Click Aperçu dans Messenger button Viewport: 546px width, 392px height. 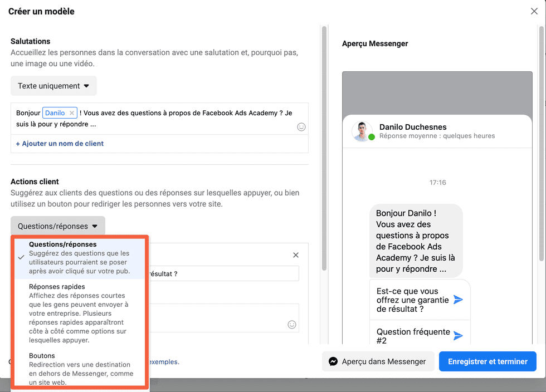(x=378, y=362)
